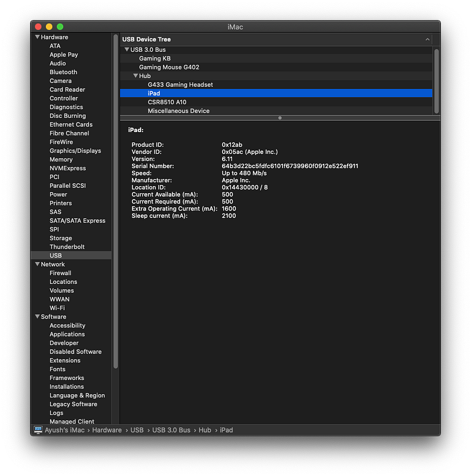Show Bluetooth hardware information
The width and height of the screenshot is (471, 476).
click(64, 72)
